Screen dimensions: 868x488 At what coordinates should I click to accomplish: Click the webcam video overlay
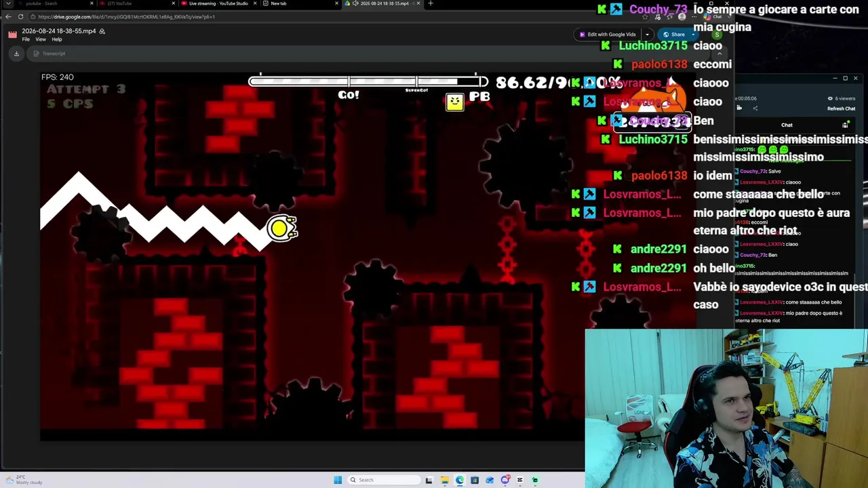(726, 409)
